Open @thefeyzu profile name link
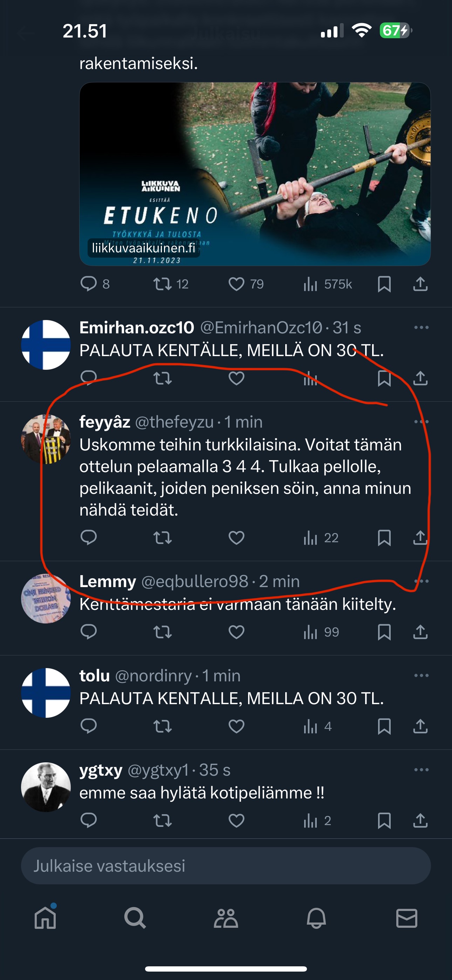Screen dimensions: 452x980 174,422
